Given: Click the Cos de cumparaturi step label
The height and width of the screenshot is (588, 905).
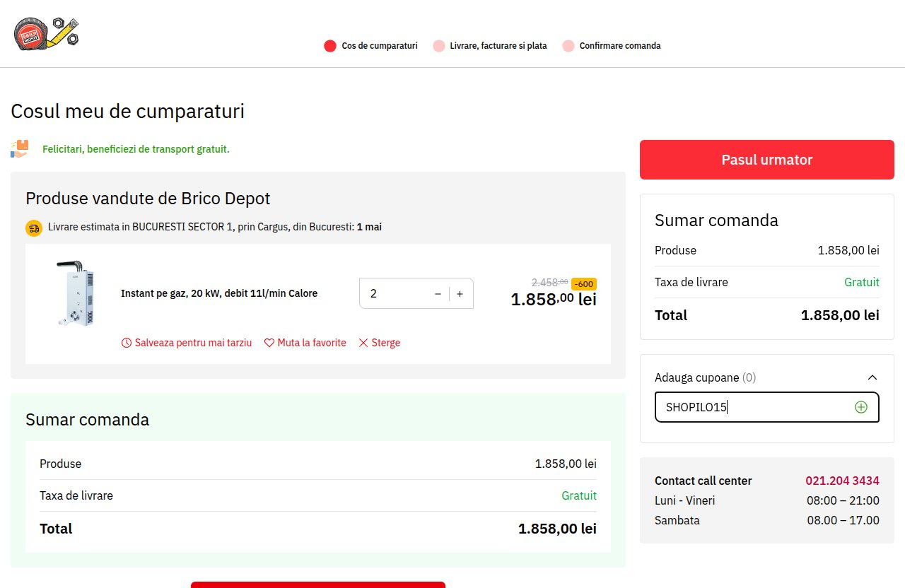Looking at the screenshot, I should click(x=380, y=46).
